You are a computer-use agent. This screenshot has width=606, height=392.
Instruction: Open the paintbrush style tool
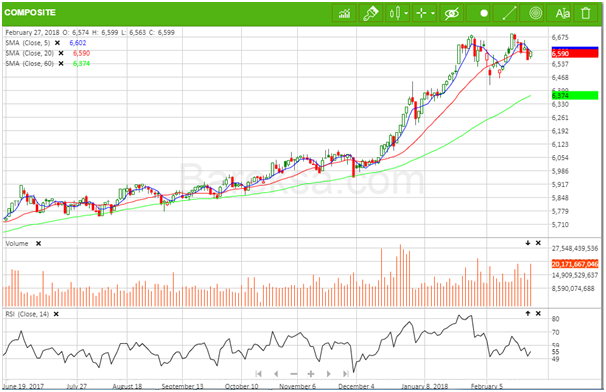pos(370,14)
